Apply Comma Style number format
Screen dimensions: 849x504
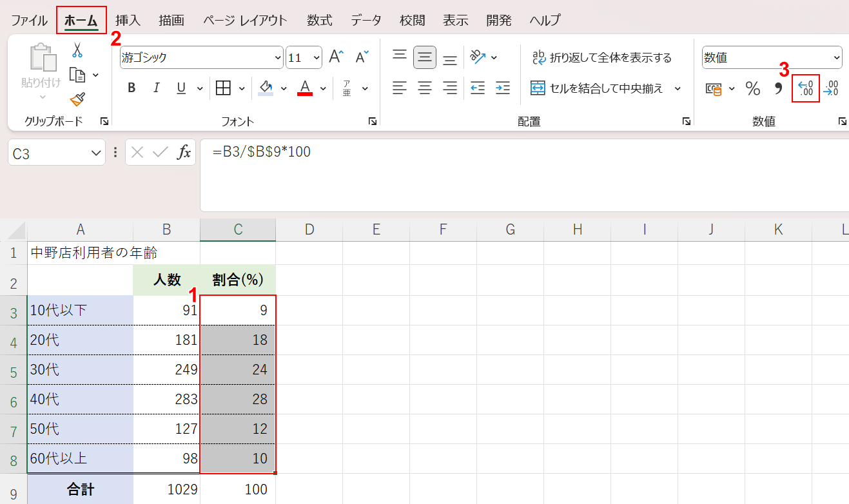click(x=778, y=88)
